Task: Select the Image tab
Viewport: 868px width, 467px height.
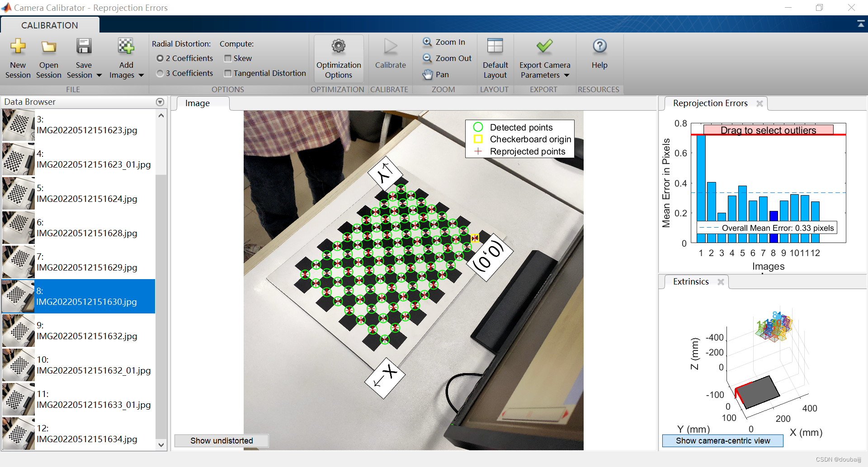Action: pyautogui.click(x=198, y=103)
